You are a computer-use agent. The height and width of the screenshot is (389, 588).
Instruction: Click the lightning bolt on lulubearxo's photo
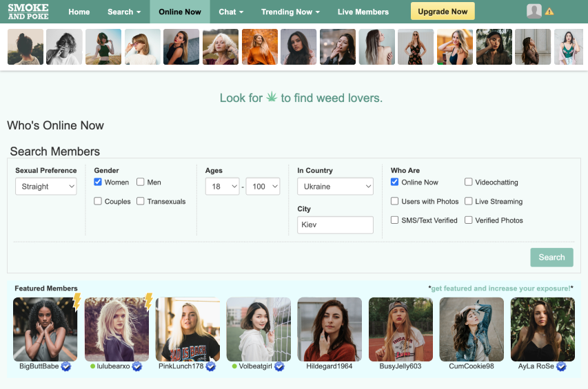pos(148,302)
